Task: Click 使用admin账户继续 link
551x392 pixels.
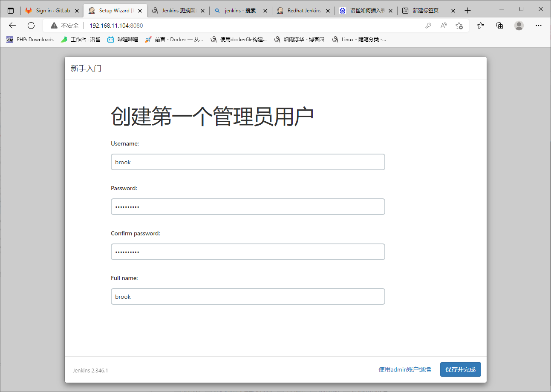Action: click(405, 369)
